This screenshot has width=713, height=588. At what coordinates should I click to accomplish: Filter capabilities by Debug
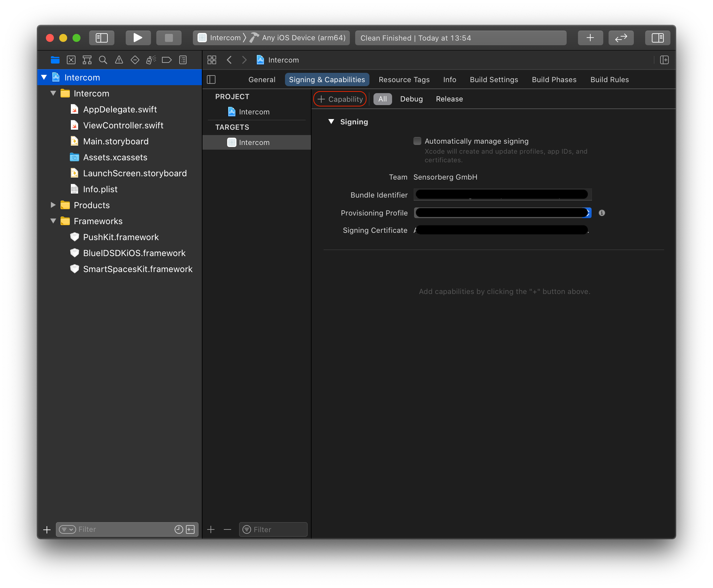point(411,99)
